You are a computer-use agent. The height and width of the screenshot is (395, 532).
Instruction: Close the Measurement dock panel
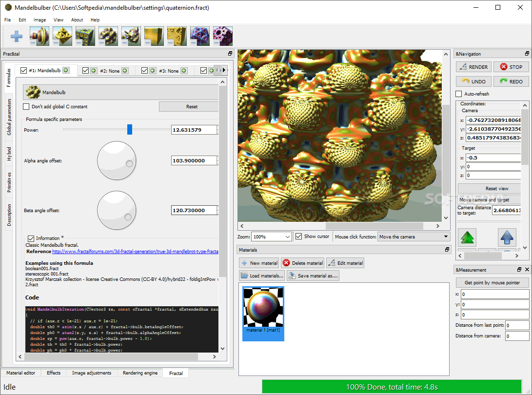pyautogui.click(x=527, y=270)
